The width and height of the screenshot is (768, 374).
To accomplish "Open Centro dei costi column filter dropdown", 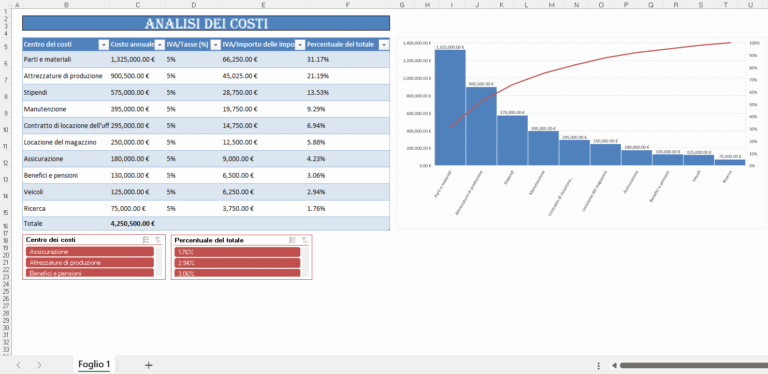I will coord(103,45).
